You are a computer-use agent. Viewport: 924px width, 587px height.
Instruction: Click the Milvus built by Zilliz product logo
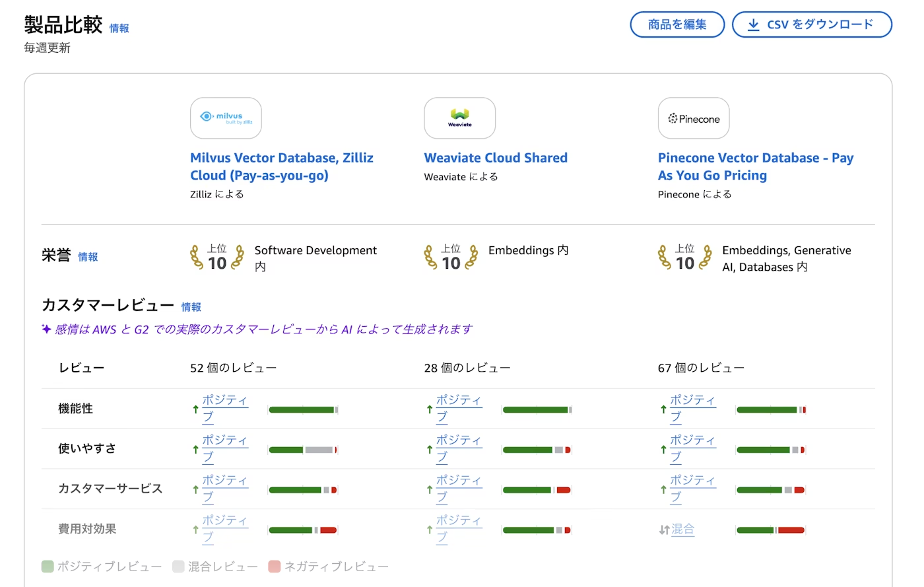(226, 118)
